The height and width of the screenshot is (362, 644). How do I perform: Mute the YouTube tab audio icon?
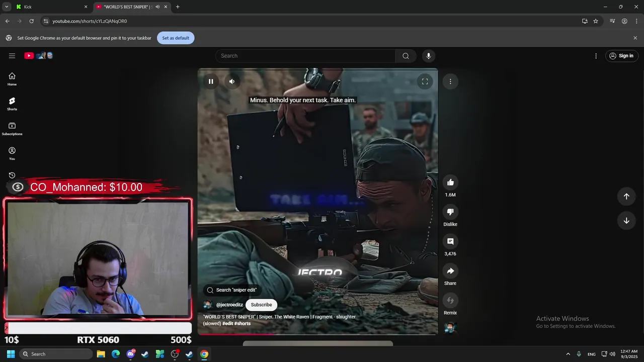click(157, 7)
